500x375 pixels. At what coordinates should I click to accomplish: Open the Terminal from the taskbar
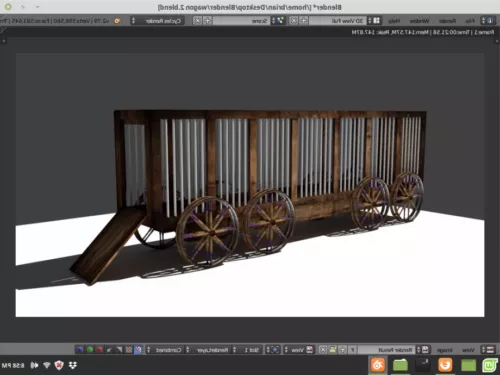422,365
